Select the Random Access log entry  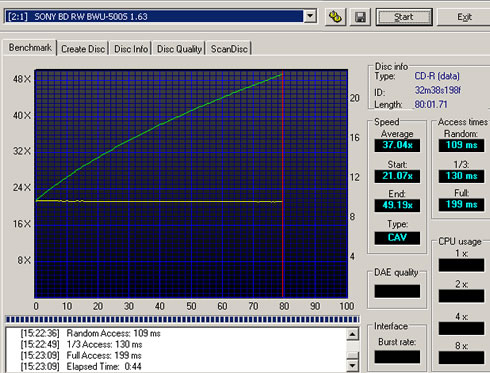click(x=90, y=333)
